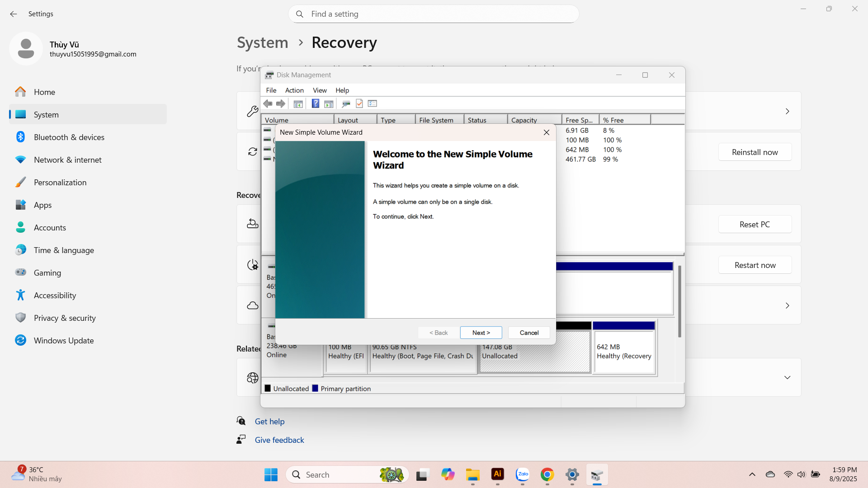Click the back navigation arrow in Disk Management toolbar
The height and width of the screenshot is (488, 868).
(268, 103)
